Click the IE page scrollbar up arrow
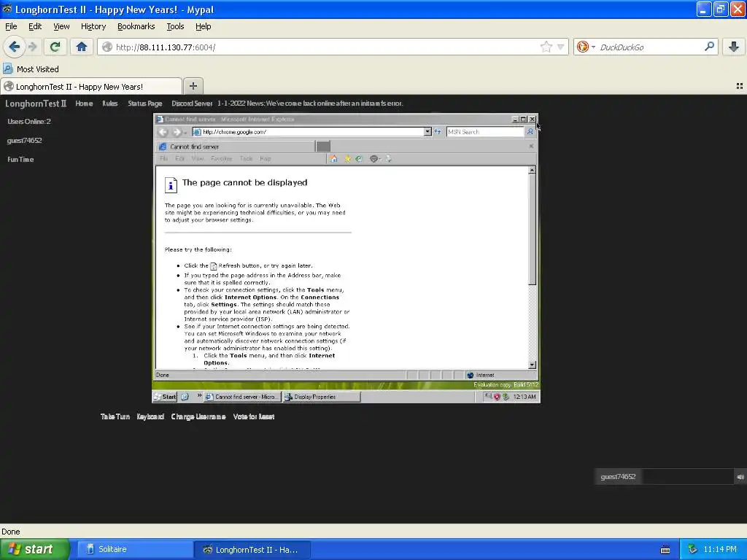Screen dimensions: 747x560 coord(532,170)
